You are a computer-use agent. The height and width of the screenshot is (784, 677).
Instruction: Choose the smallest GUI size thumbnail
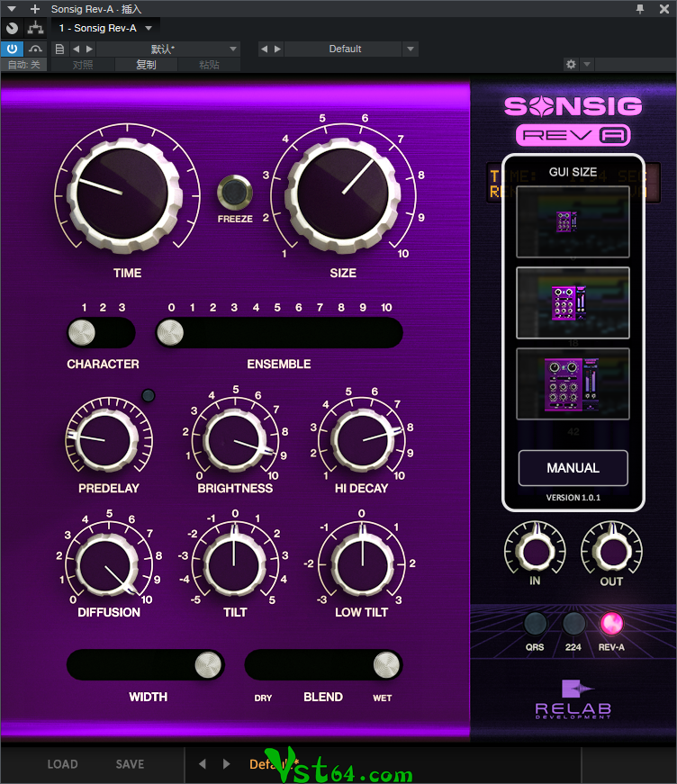(x=573, y=222)
